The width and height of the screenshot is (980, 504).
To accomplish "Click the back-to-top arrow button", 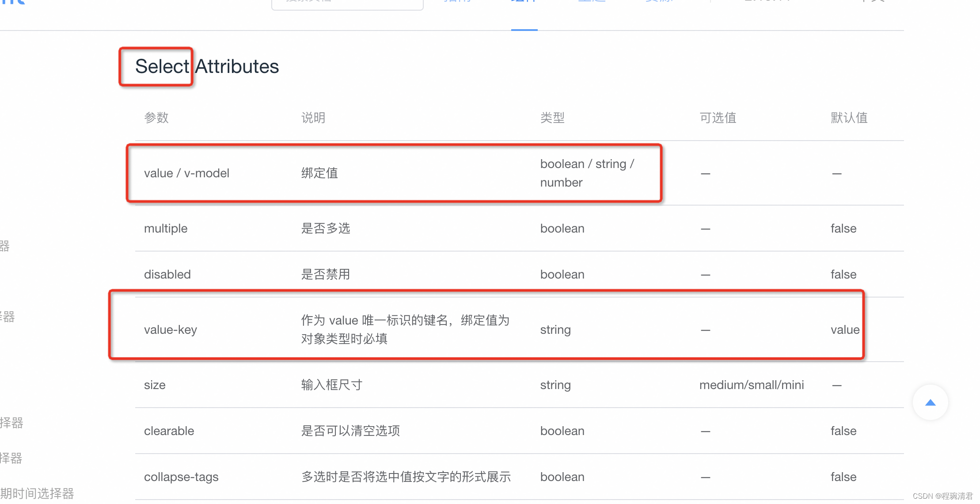I will pos(931,402).
